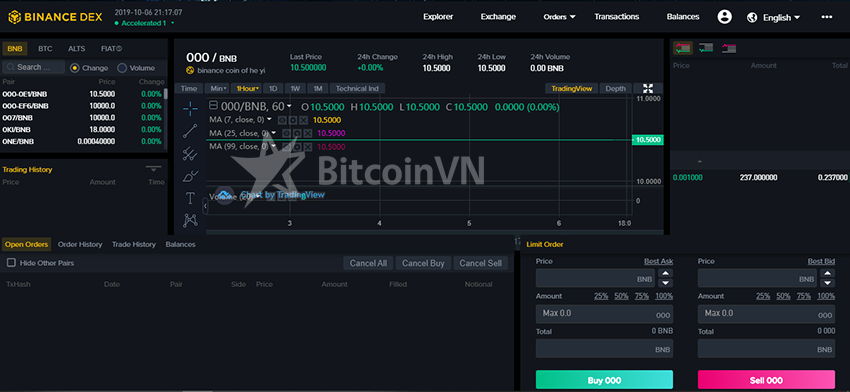Click the Binance DEX logo
This screenshot has width=850, height=392.
55,17
